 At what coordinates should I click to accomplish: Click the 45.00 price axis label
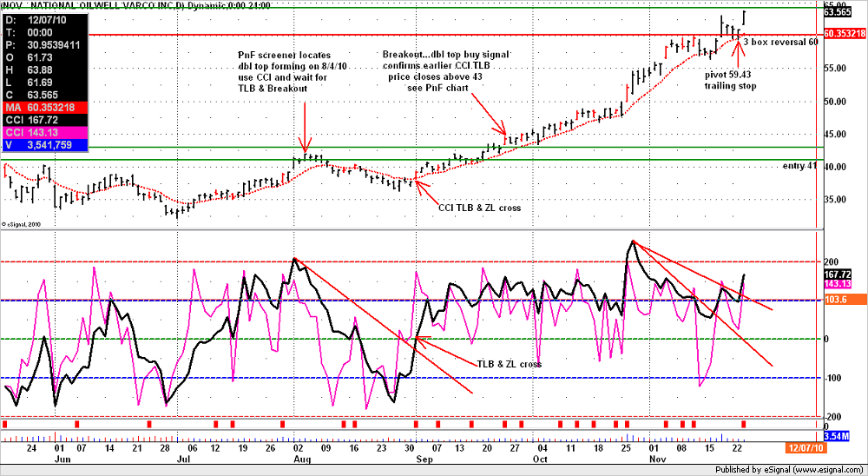point(834,134)
